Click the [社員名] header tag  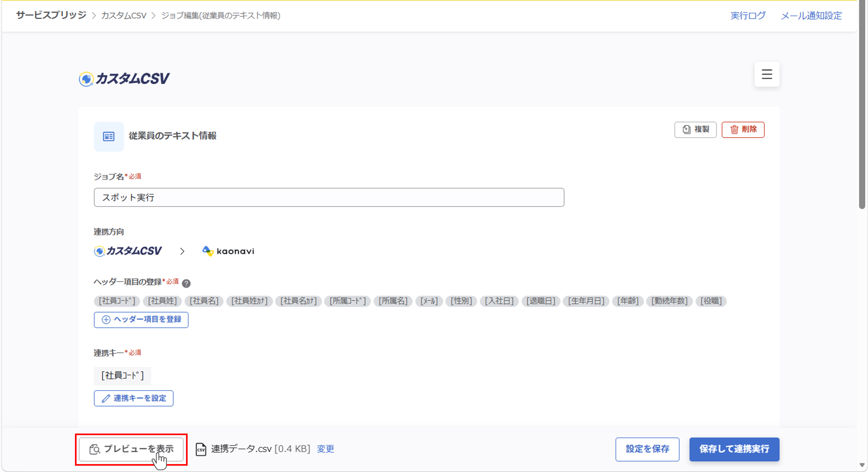tap(204, 301)
